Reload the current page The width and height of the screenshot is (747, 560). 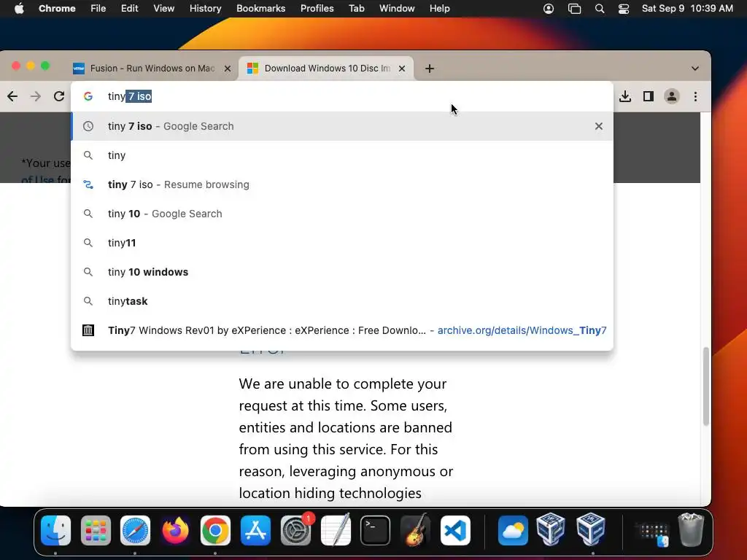59,96
